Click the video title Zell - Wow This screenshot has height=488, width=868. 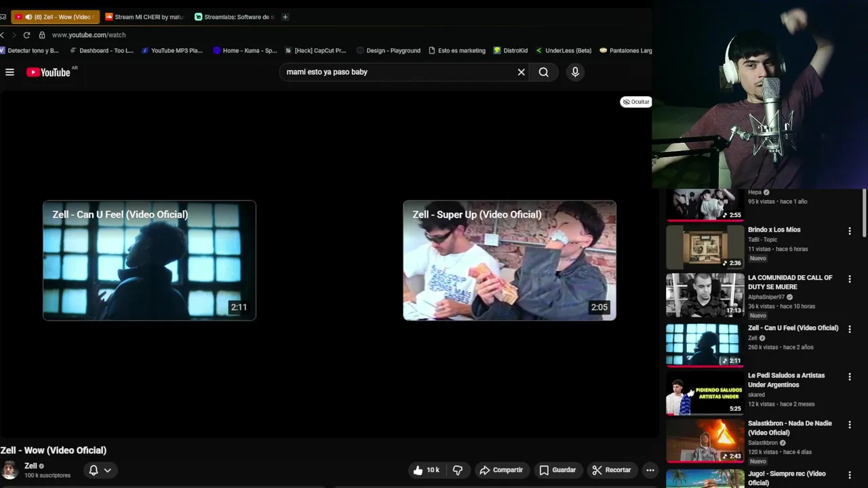click(54, 450)
